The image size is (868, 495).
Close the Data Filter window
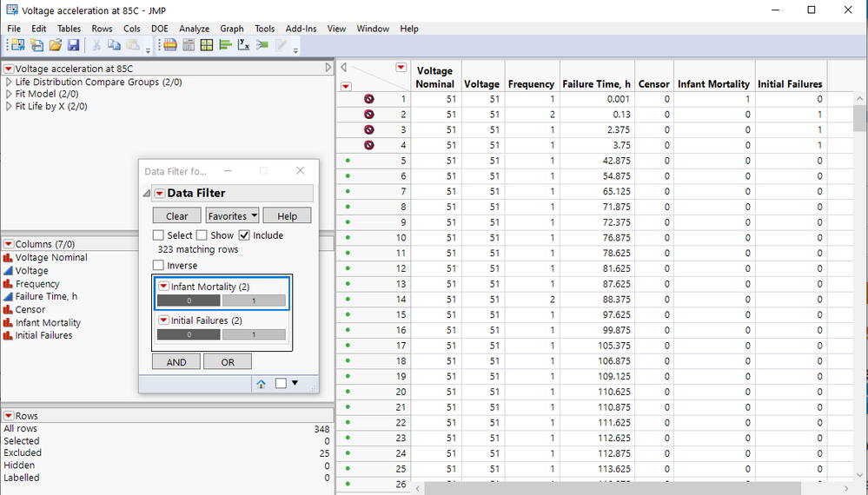pos(300,171)
